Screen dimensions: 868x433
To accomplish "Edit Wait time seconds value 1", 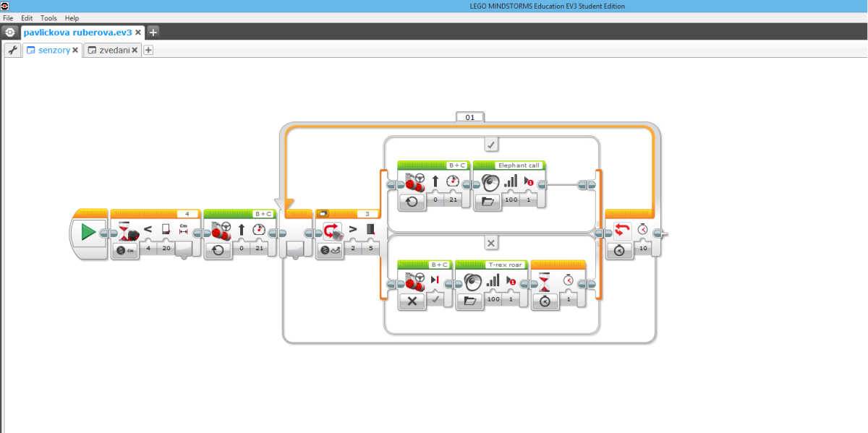I will point(568,299).
